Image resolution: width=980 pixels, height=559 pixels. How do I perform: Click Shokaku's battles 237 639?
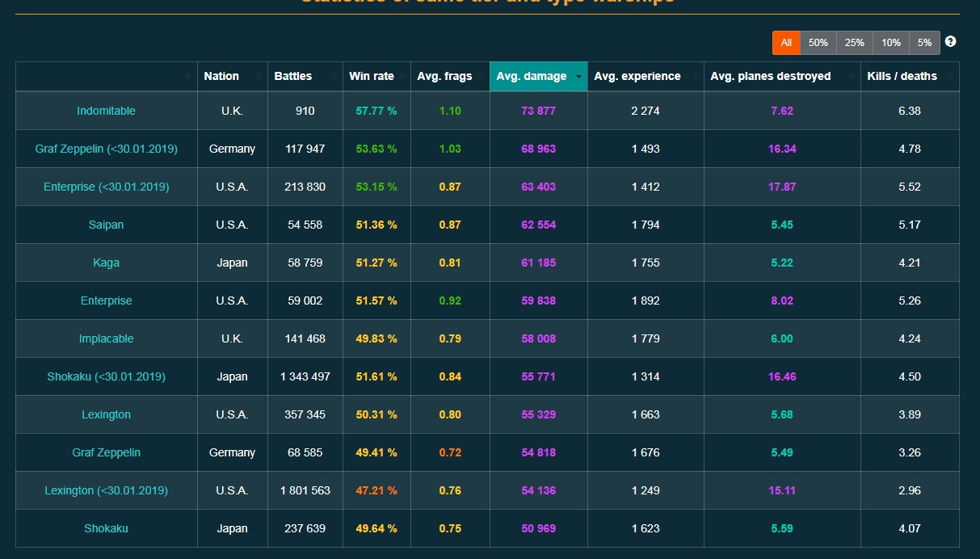(305, 528)
